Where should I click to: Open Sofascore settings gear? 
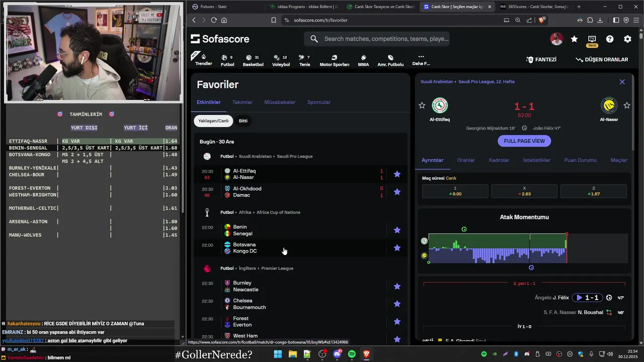pyautogui.click(x=627, y=39)
